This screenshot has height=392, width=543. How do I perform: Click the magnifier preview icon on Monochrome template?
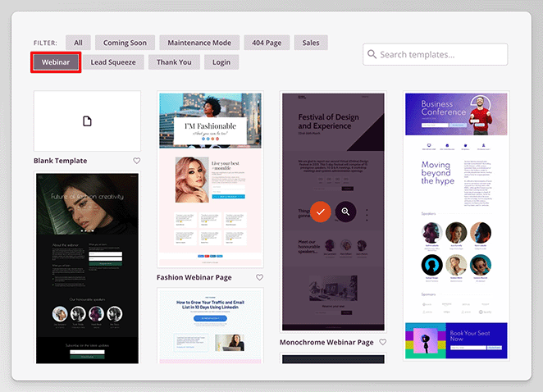tap(346, 212)
